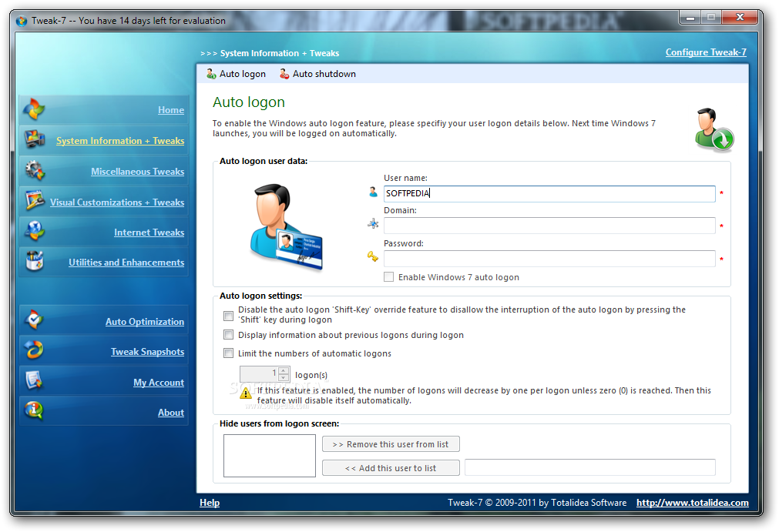Open Visual Customizations + Tweaks section
The image size is (779, 532).
[117, 202]
